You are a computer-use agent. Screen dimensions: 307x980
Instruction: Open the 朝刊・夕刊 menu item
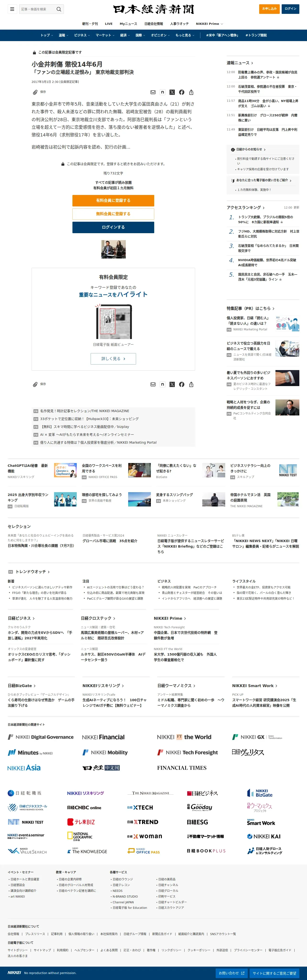(x=90, y=24)
